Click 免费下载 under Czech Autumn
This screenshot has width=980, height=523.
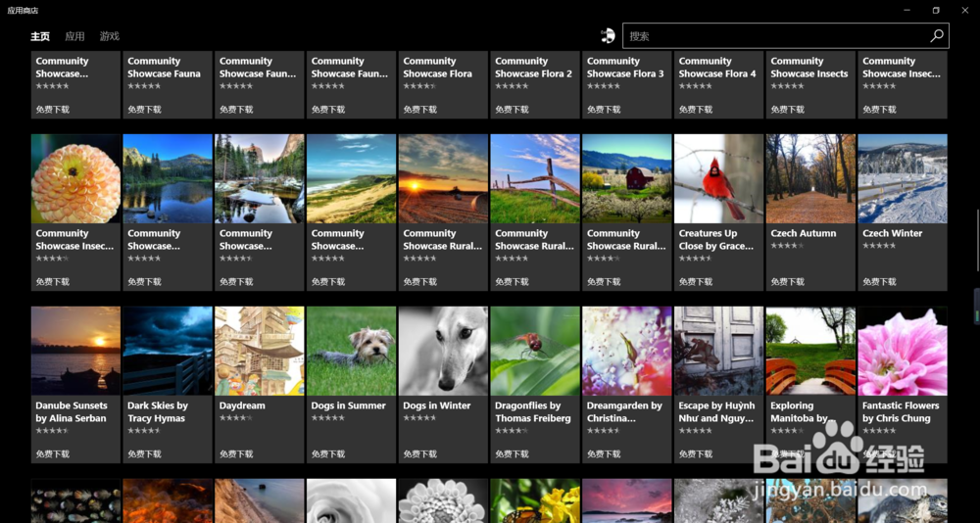click(787, 282)
